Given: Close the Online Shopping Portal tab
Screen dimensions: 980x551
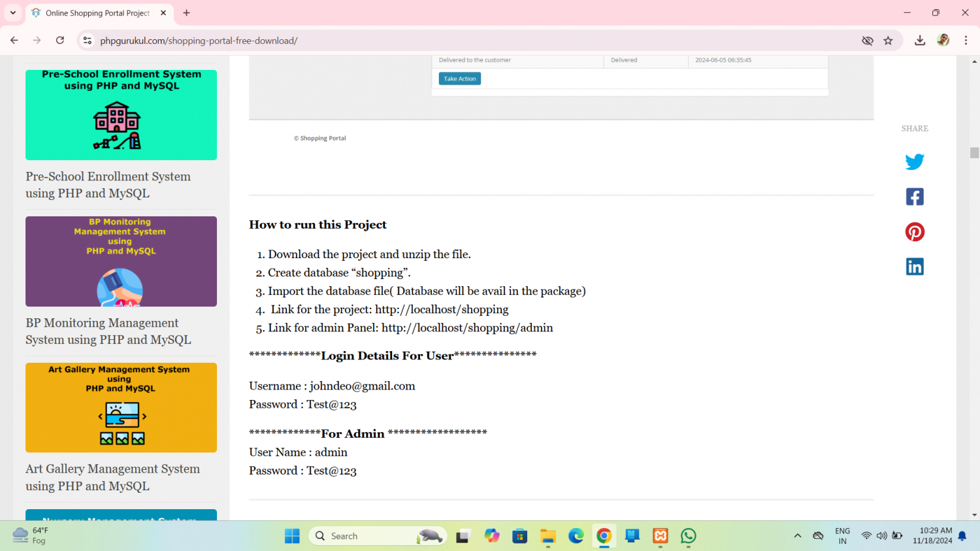Looking at the screenshot, I should click(163, 13).
